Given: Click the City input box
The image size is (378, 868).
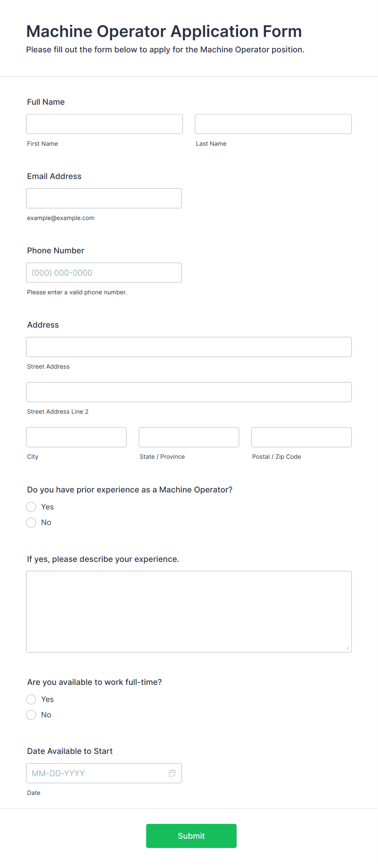Looking at the screenshot, I should (x=76, y=437).
